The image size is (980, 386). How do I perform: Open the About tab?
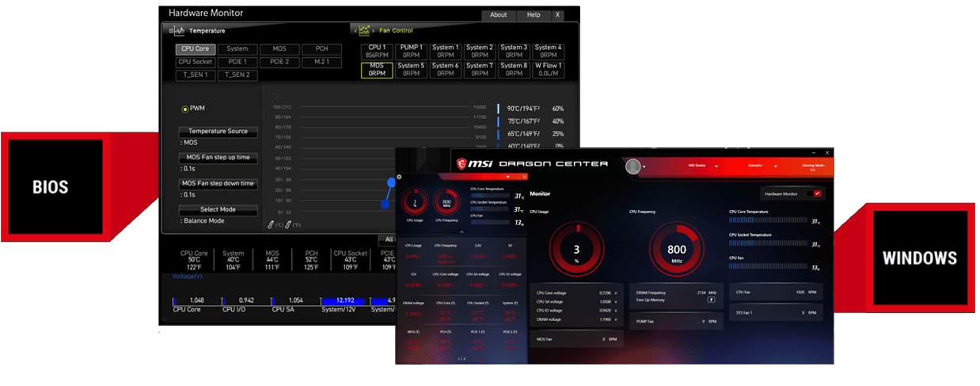pos(498,15)
